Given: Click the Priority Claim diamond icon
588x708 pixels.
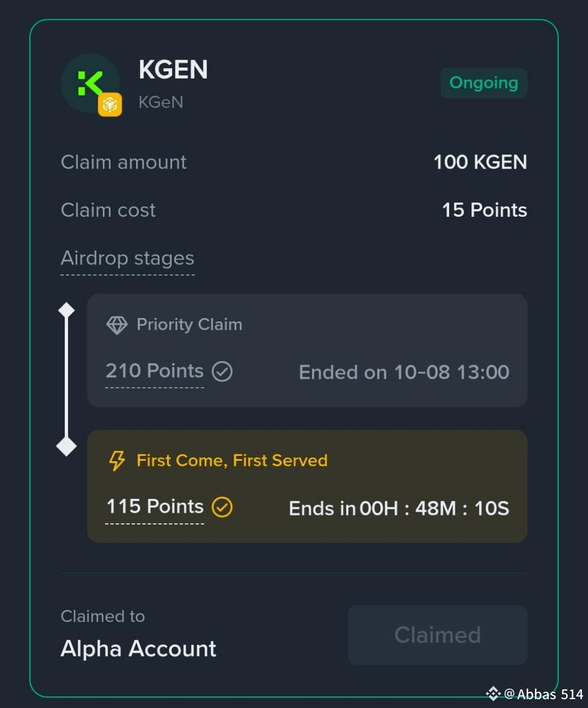Looking at the screenshot, I should (117, 325).
